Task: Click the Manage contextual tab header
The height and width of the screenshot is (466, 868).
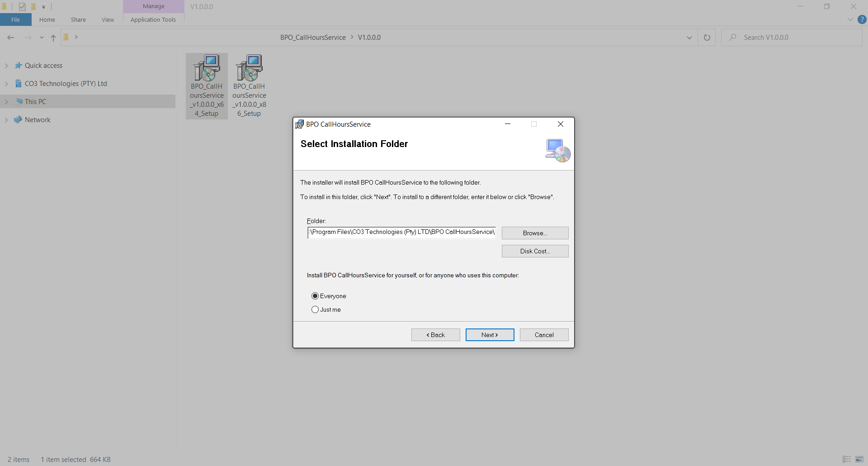Action: click(154, 6)
